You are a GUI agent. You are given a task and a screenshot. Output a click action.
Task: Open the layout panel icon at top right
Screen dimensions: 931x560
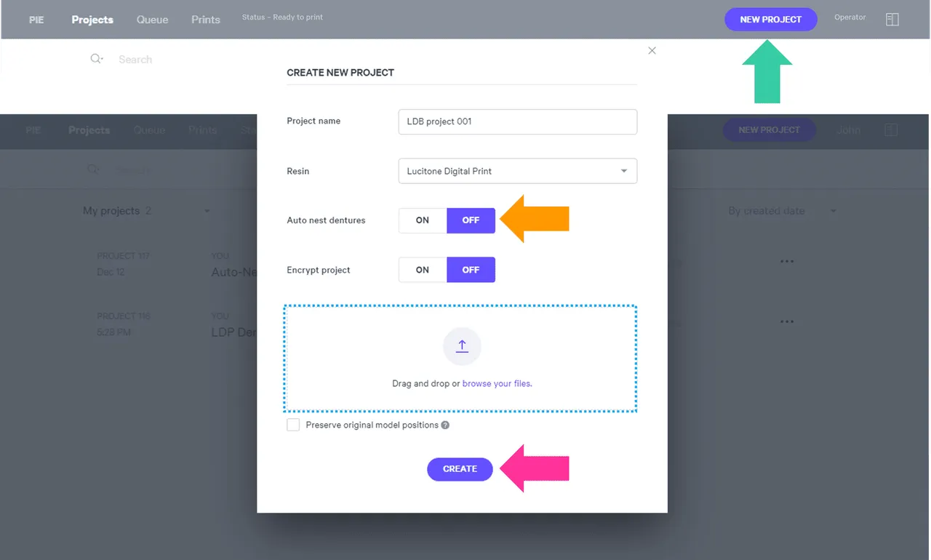(x=892, y=20)
